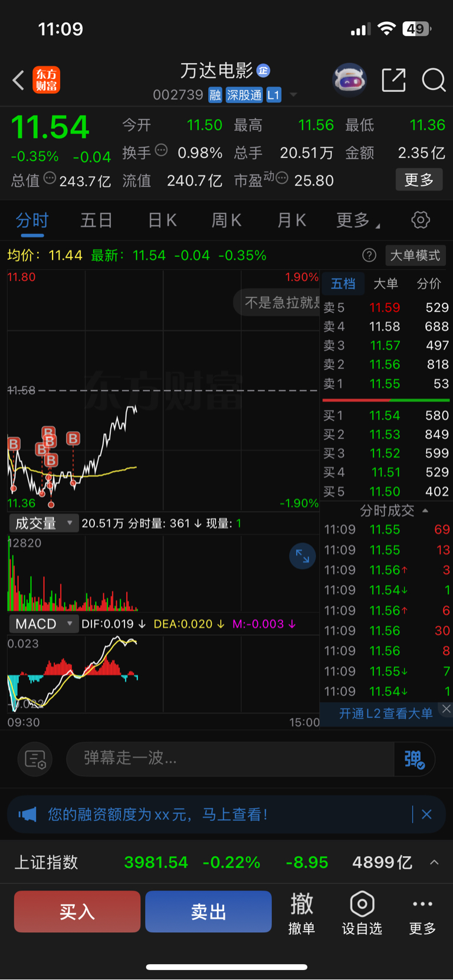The image size is (453, 980).
Task: Tap the 不是急拉就是 barrage bubble
Action: tap(277, 303)
